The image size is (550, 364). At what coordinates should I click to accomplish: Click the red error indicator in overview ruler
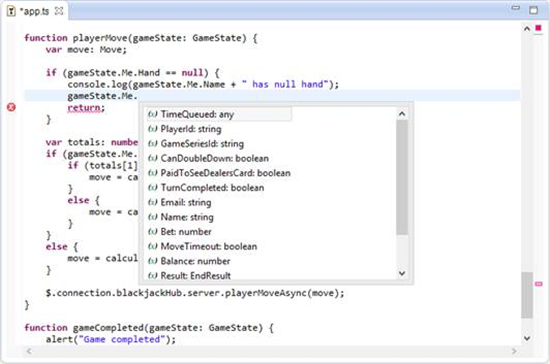pyautogui.click(x=538, y=28)
